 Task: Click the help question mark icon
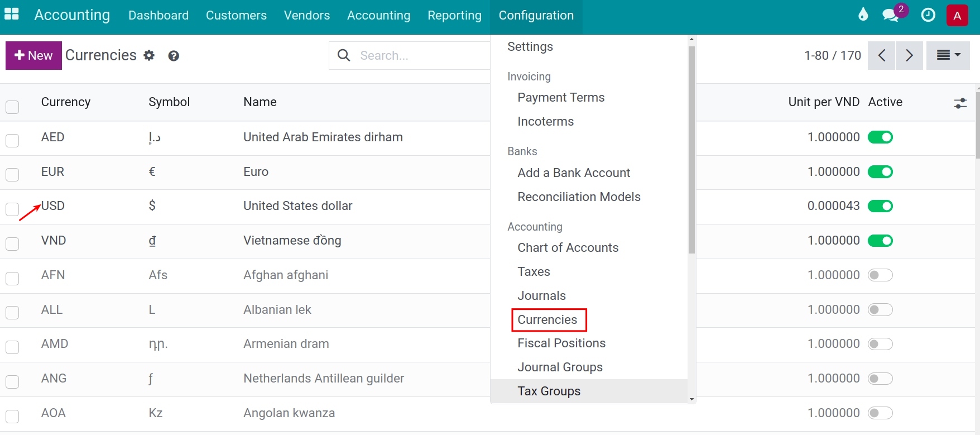174,56
